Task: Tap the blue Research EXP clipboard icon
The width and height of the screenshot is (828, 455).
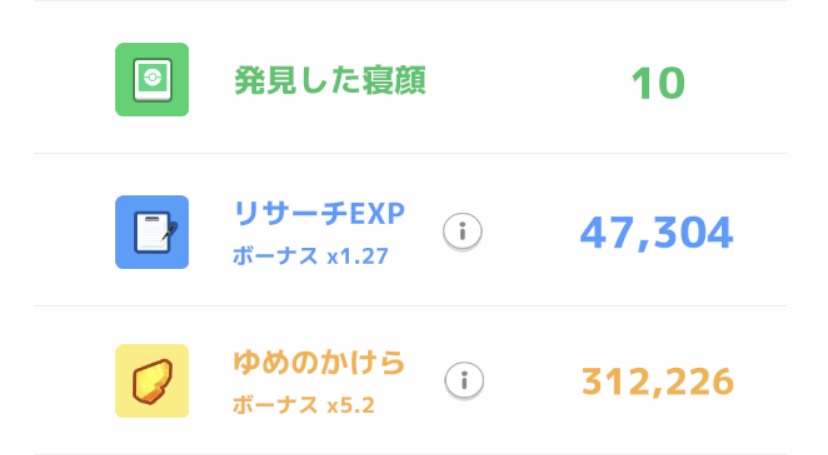Action: click(152, 232)
